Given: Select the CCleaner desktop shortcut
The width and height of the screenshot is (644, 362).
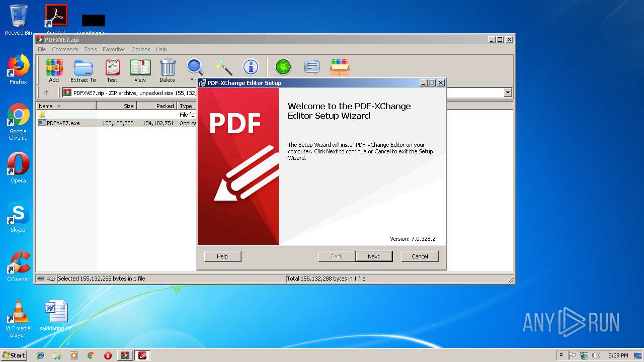Looking at the screenshot, I should 18,266.
